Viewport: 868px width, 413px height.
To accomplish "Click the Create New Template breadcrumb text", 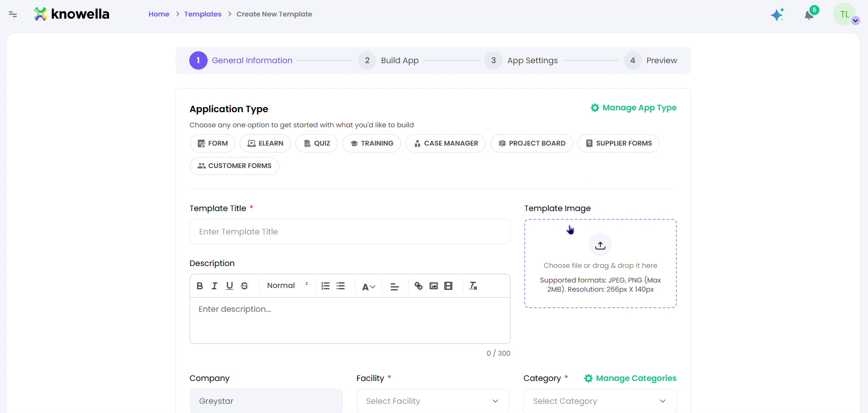I will click(274, 14).
